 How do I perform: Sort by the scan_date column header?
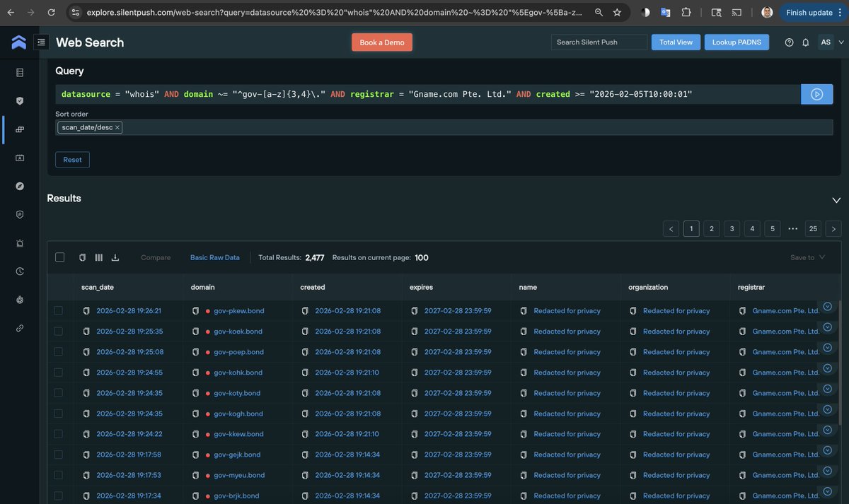coord(98,287)
